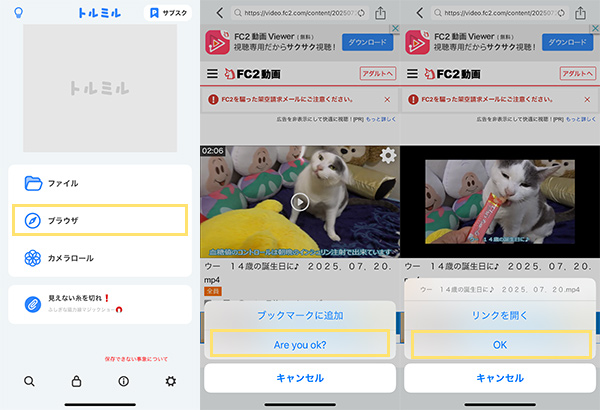Screen dimensions: 600x410
Task: Play the cat video in middle screen
Action: pyautogui.click(x=300, y=202)
